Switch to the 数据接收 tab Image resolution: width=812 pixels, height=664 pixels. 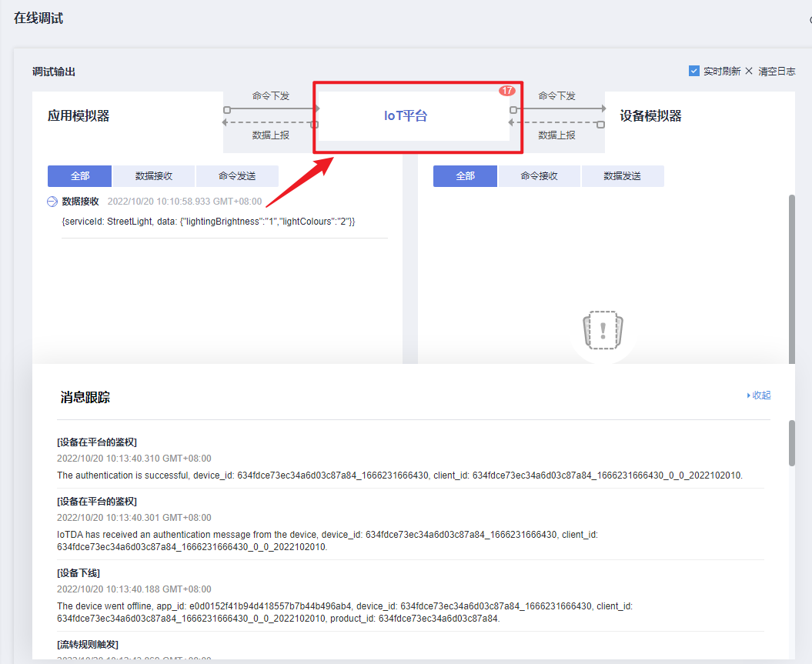tap(154, 176)
